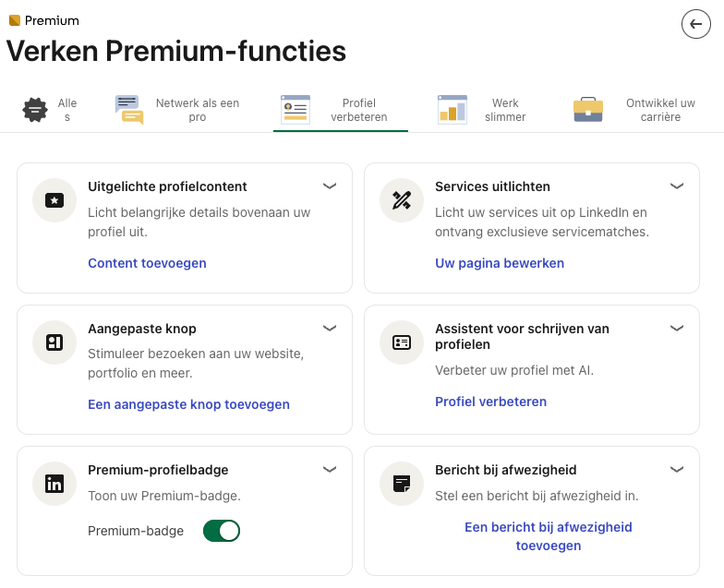
Task: Switch to the Netwerk als een pro tab
Action: tap(177, 110)
